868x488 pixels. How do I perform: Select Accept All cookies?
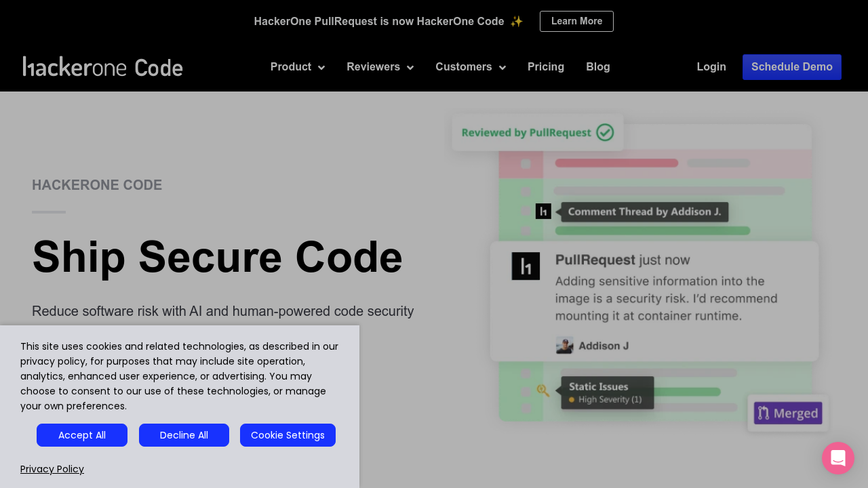click(x=81, y=435)
